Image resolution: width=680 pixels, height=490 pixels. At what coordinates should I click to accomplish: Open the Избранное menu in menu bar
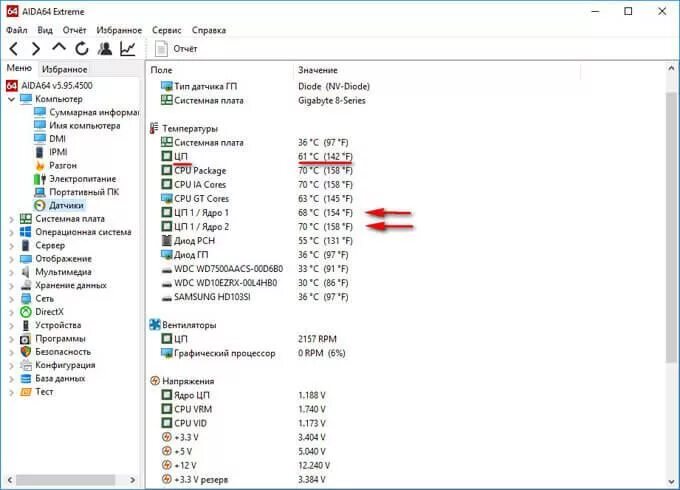(119, 30)
